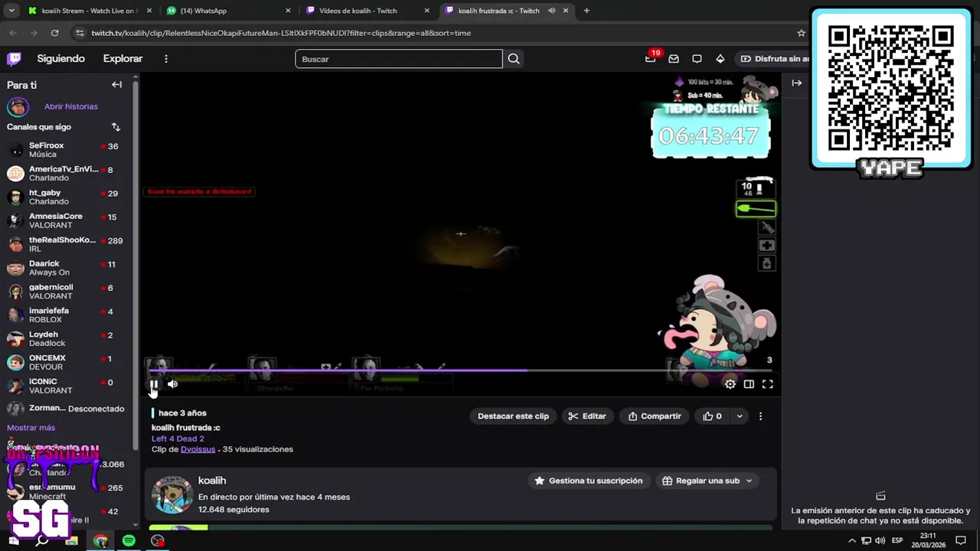Open Chrome from the taskbar
This screenshot has width=980, height=551.
[100, 541]
